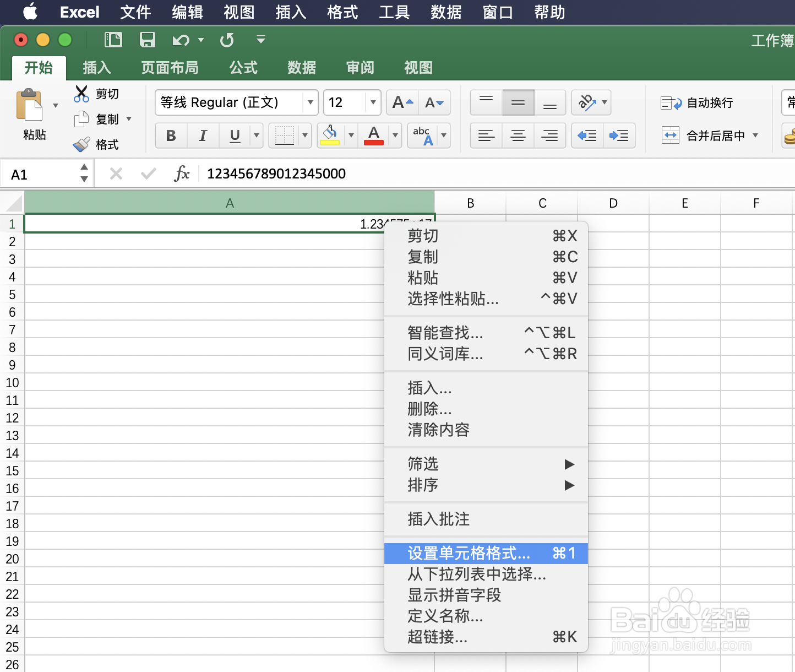This screenshot has height=672, width=795.
Task: Open the font size dropdown arrow
Action: pyautogui.click(x=373, y=102)
